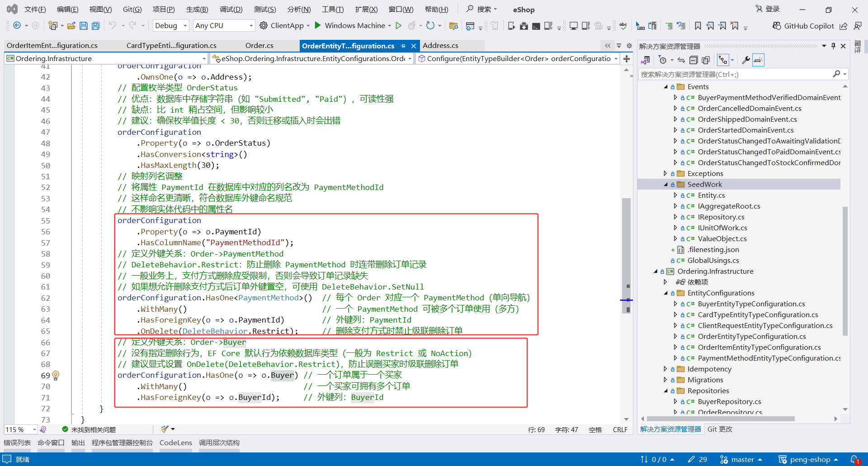Collapse all nodes in Solution Explorer
868x466 pixels.
(693, 60)
